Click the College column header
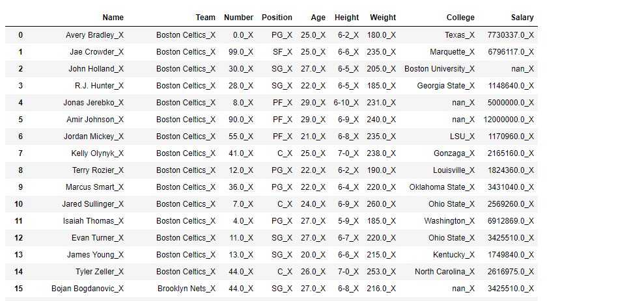644x301 pixels. [x=460, y=18]
